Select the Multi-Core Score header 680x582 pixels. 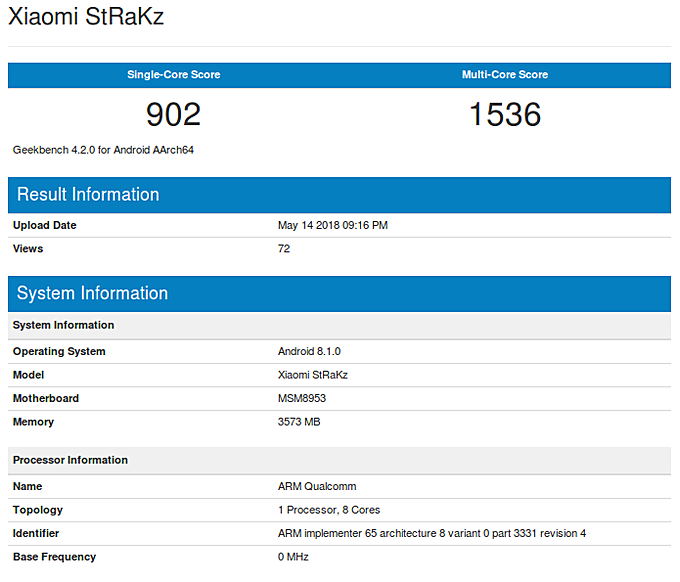click(505, 75)
